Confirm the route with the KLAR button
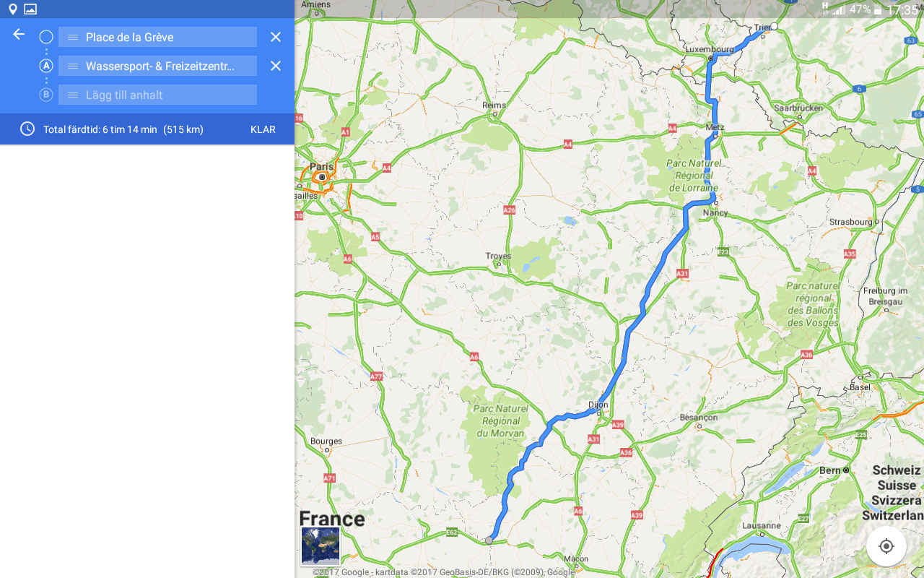Image resolution: width=924 pixels, height=578 pixels. [x=263, y=129]
